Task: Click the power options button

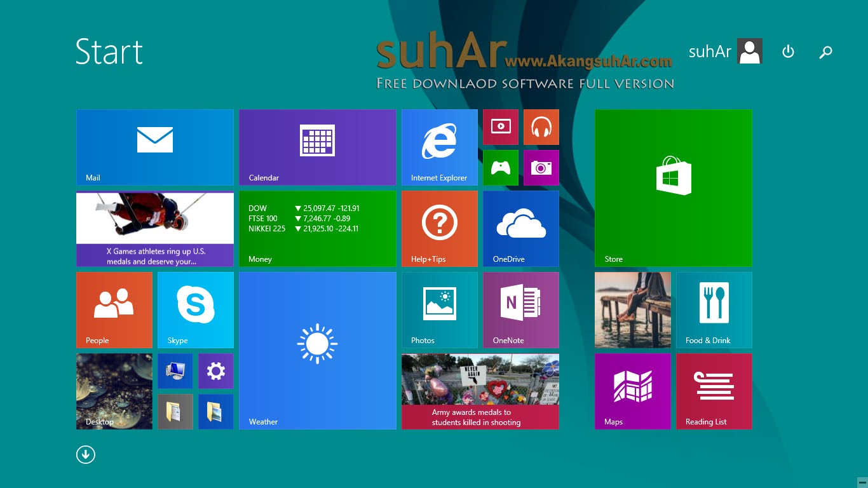Action: [788, 51]
